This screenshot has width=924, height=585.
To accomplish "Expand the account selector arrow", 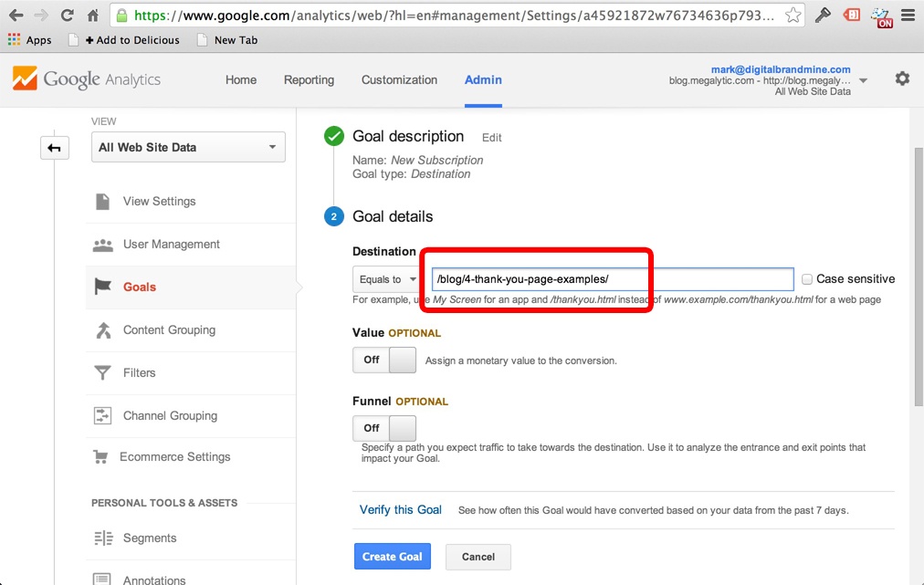I will pos(864,80).
